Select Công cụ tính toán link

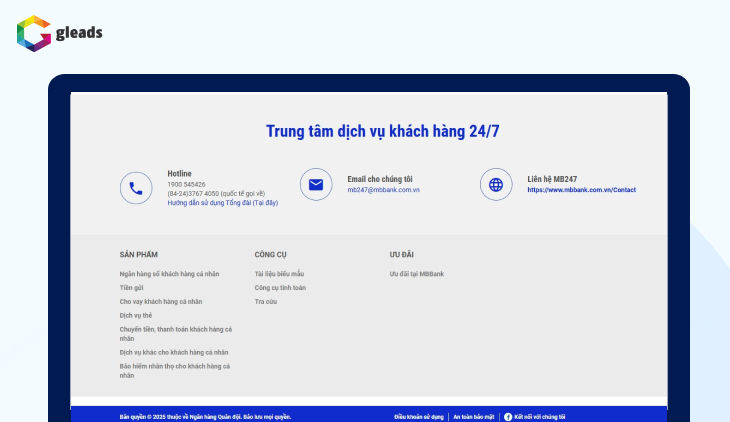tap(280, 287)
